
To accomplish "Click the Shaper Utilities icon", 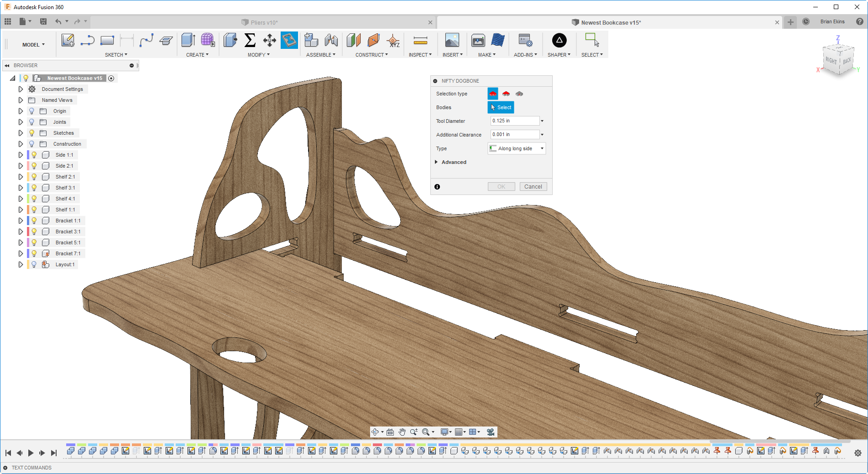I will coord(559,41).
